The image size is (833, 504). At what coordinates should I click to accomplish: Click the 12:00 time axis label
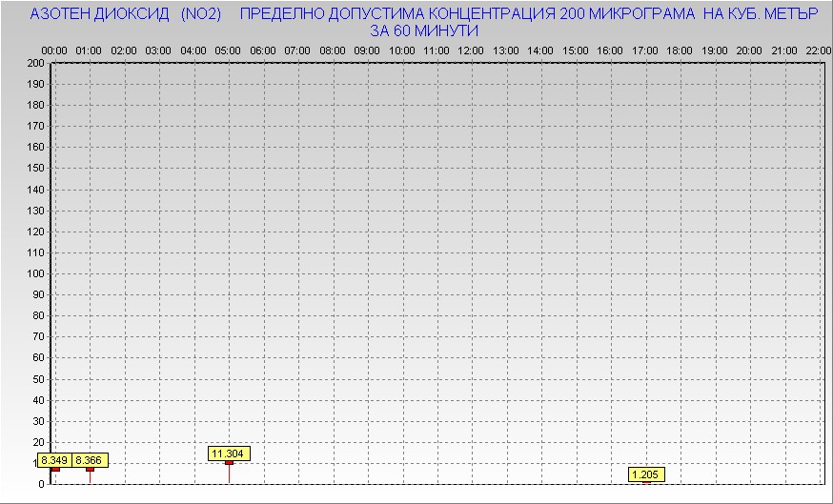(x=471, y=50)
